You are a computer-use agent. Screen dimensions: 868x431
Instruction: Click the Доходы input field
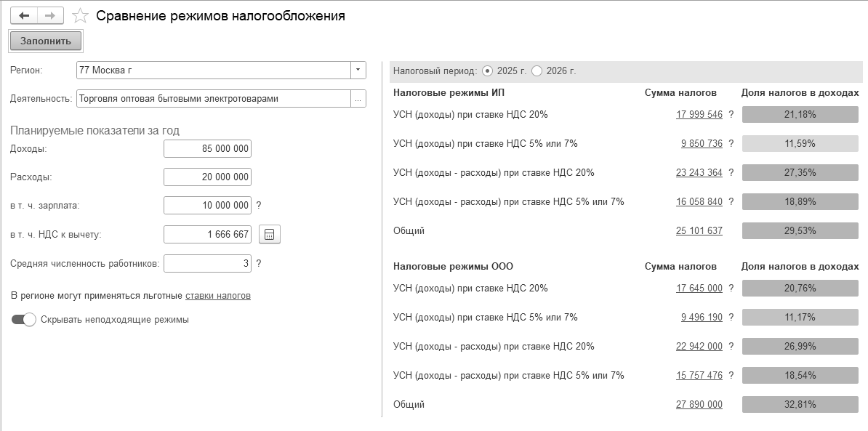click(x=208, y=148)
